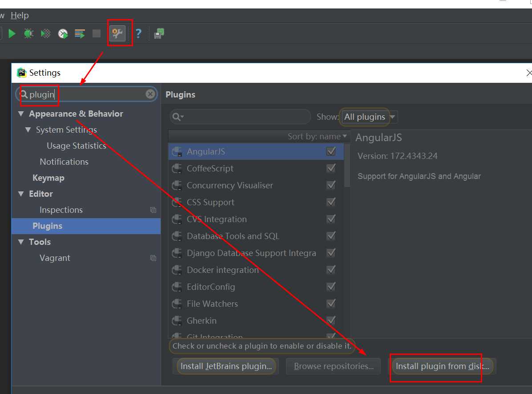
Task: Click the green Run button in toolbar
Action: 12,34
